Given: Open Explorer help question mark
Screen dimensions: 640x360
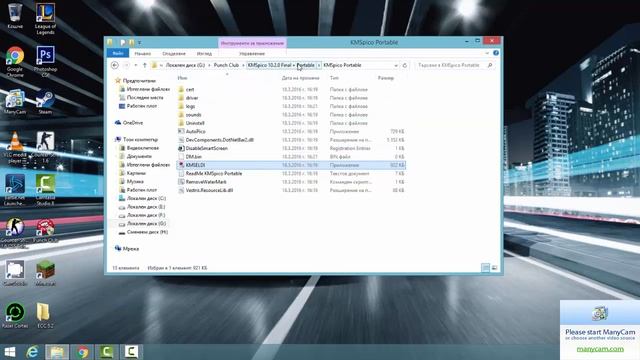Looking at the screenshot, I should [496, 53].
